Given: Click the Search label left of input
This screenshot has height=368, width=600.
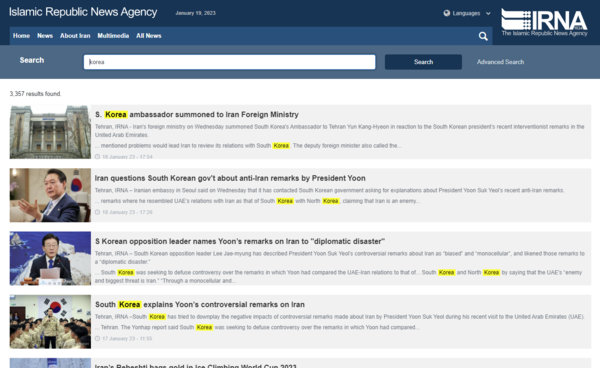Looking at the screenshot, I should tap(32, 60).
